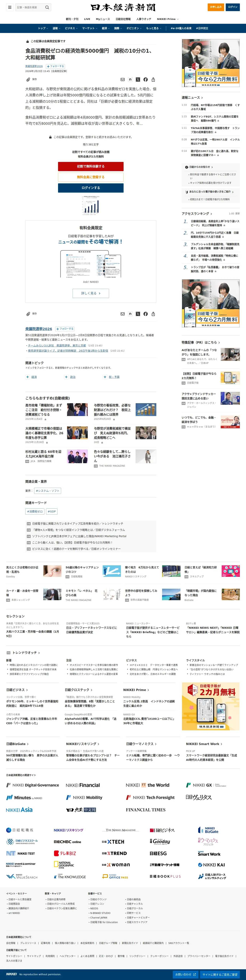The image size is (246, 980).
Task: Open the NIKKEI Tech Foresight logo
Action: pyautogui.click(x=150, y=798)
